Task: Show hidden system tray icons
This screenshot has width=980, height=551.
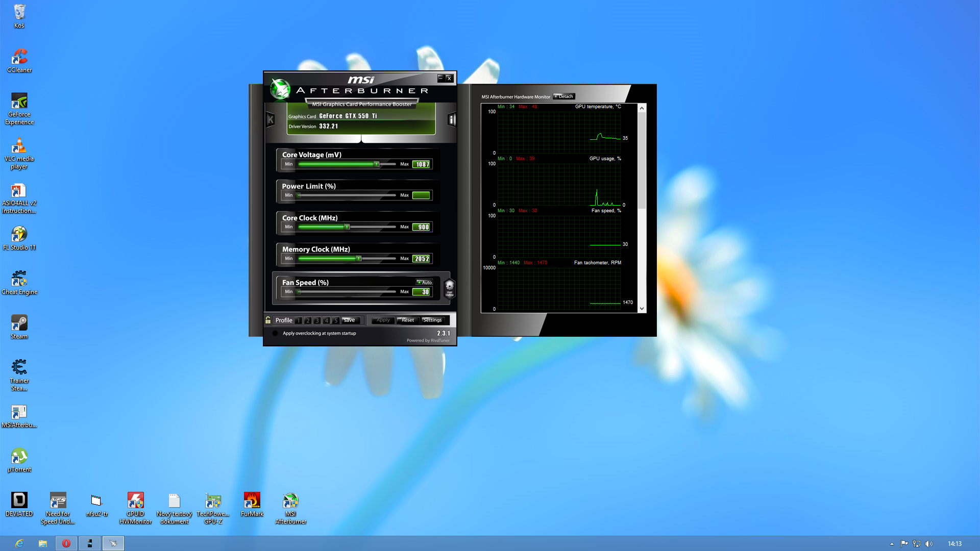Action: tap(892, 544)
